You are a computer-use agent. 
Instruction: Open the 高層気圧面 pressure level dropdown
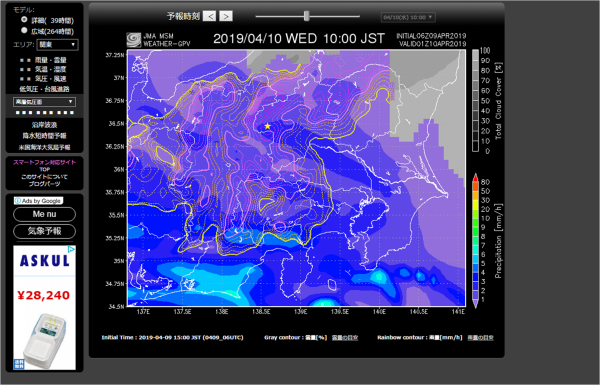pyautogui.click(x=44, y=102)
